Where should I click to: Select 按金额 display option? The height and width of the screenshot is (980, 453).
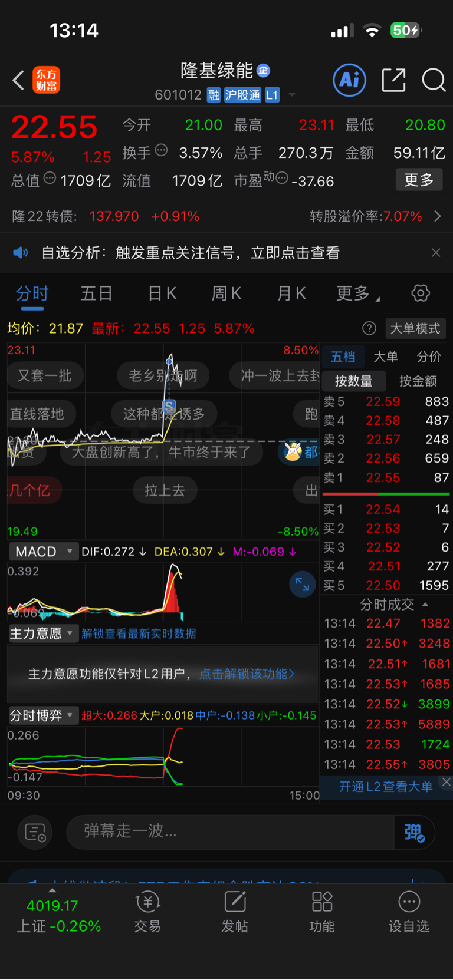(x=418, y=381)
